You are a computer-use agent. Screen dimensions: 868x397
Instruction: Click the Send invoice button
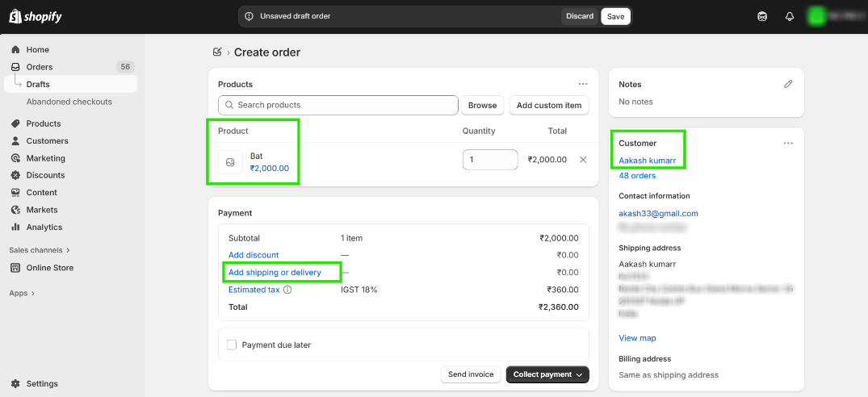(x=471, y=374)
